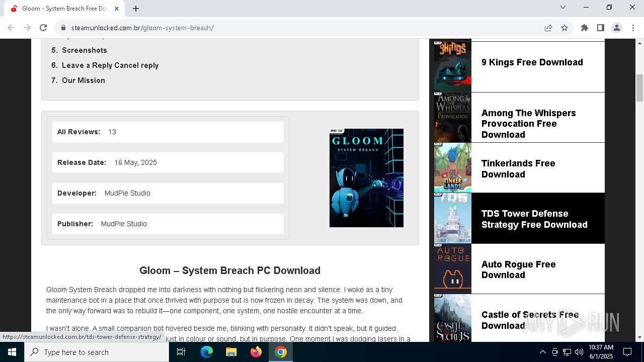Click the 9 Kings game thumbnail

pos(453,67)
